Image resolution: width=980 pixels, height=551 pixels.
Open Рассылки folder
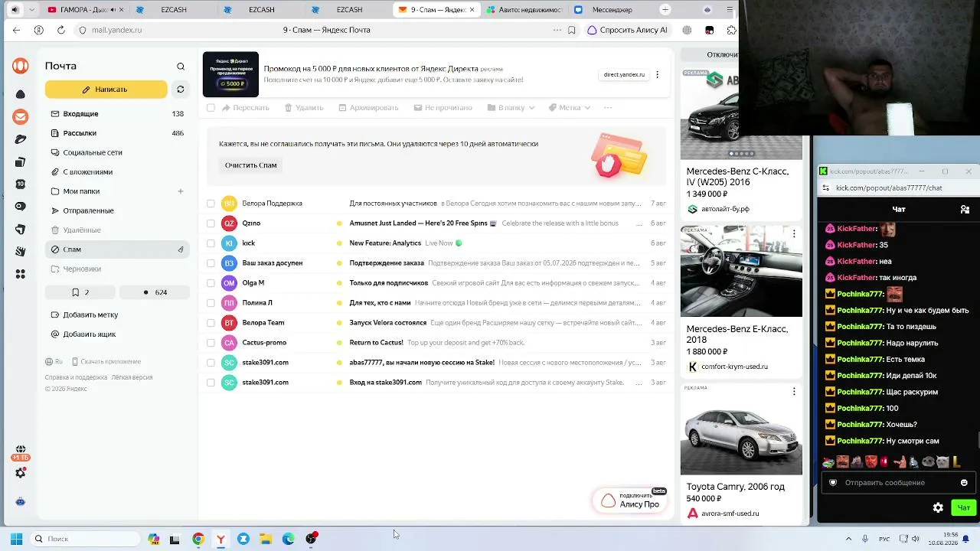coord(117,133)
